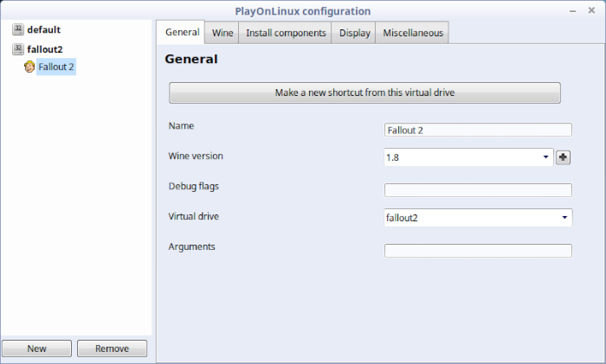Screen dimensions: 606x364
Task: Click the New button
Action: (x=36, y=348)
